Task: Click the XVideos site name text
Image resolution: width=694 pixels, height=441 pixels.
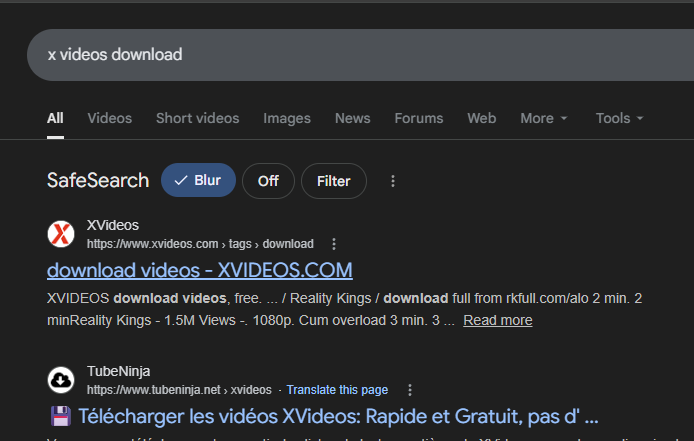Action: tap(113, 225)
